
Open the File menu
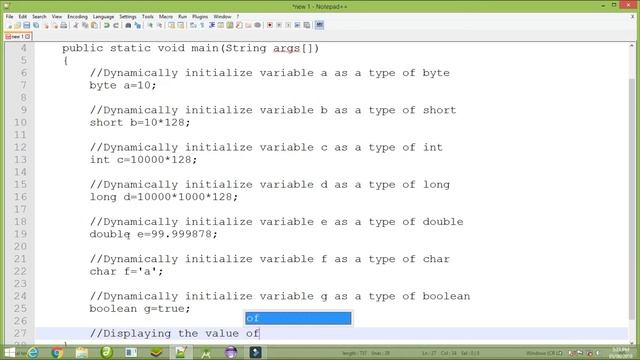9,17
